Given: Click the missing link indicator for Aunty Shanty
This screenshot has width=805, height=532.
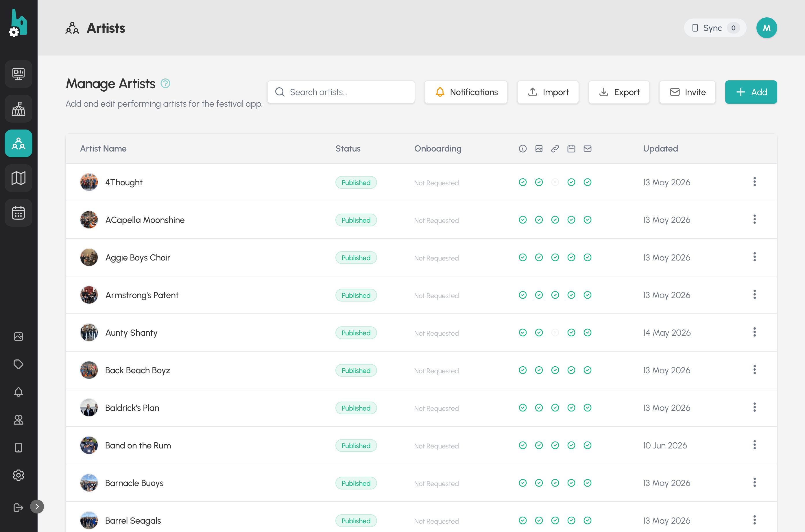Looking at the screenshot, I should point(555,332).
